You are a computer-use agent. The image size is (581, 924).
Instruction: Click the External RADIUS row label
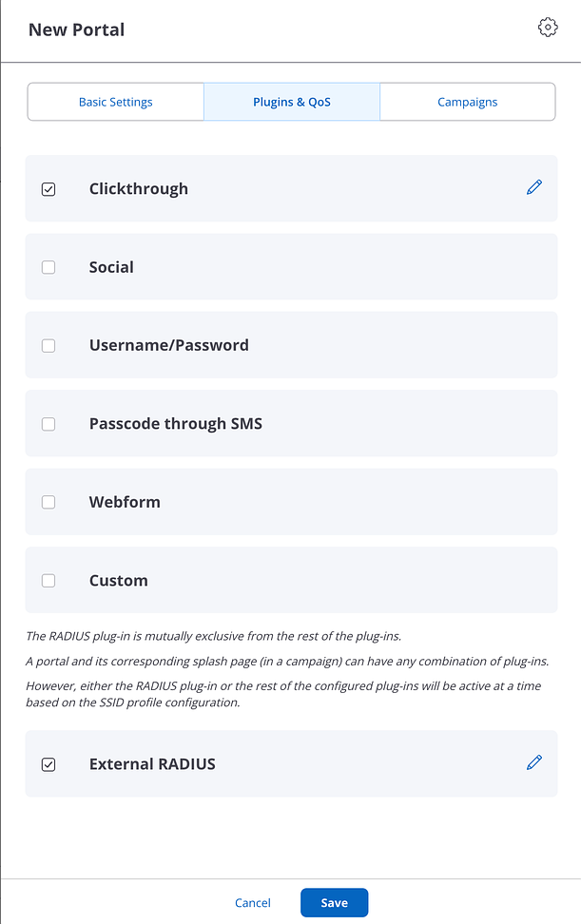coord(152,764)
